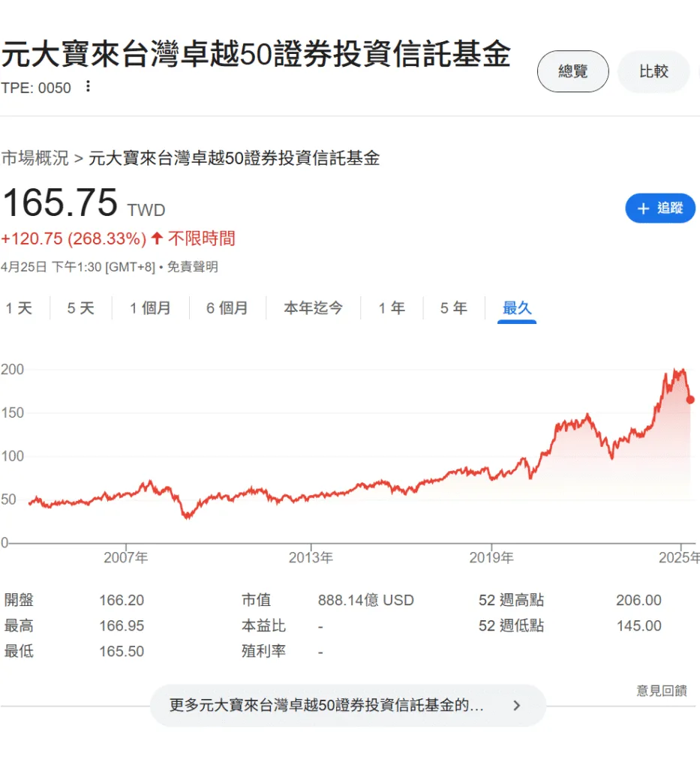Select the 5 天 time range
700x768 pixels.
(x=80, y=308)
